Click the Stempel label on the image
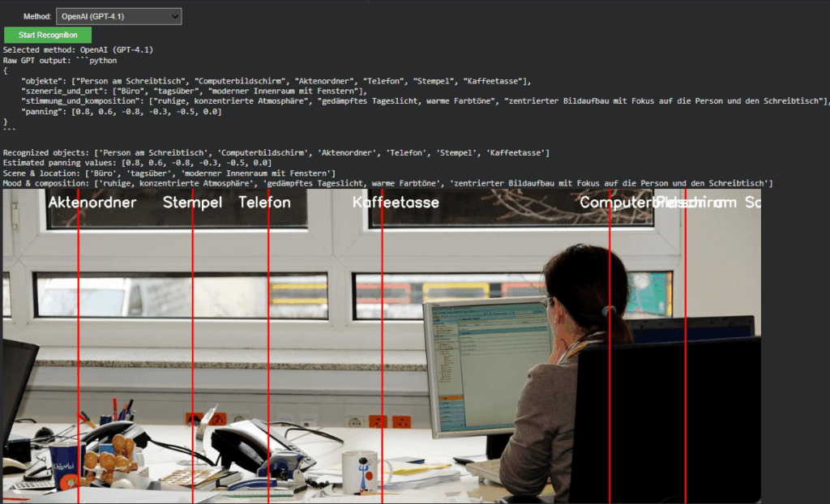This screenshot has width=830, height=504. pos(192,203)
